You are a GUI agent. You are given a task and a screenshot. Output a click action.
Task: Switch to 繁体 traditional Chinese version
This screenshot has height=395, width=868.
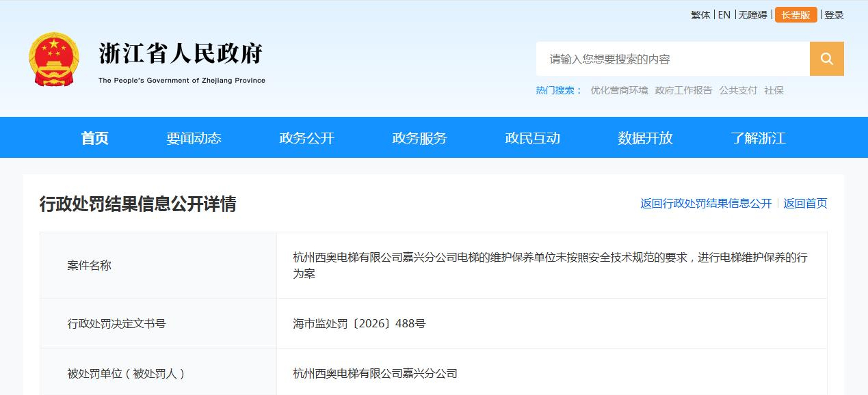tap(700, 15)
